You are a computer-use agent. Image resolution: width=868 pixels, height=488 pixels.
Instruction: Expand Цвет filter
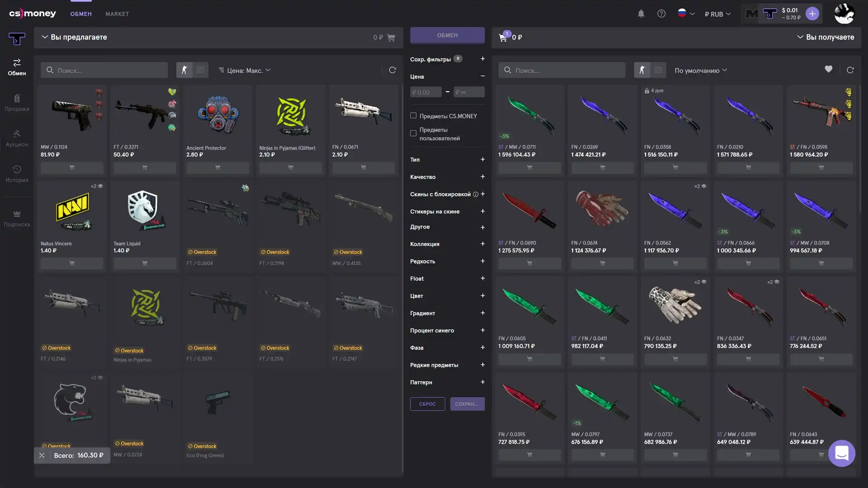click(x=482, y=296)
